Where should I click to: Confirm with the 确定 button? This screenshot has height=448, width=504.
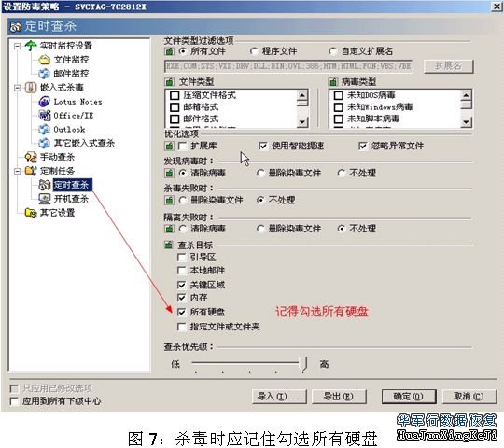(409, 397)
